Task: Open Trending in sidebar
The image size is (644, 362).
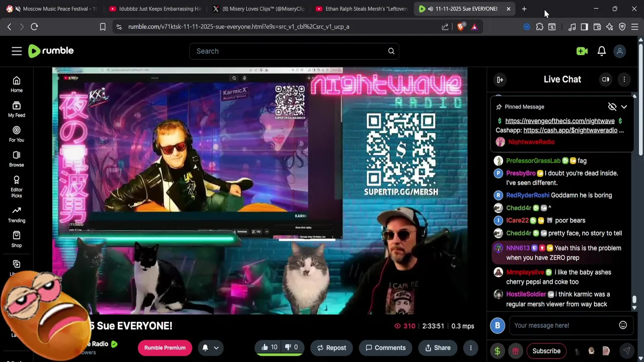Action: pyautogui.click(x=17, y=215)
